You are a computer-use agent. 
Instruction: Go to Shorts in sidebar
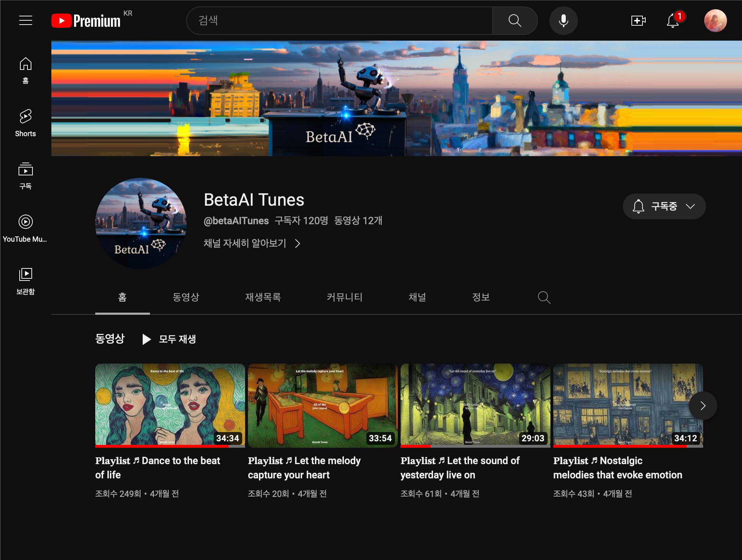(x=25, y=123)
